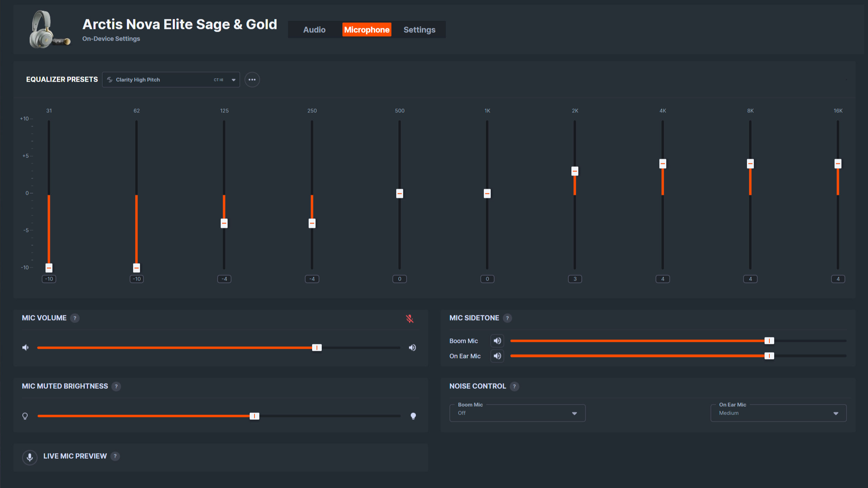The height and width of the screenshot is (488, 868).
Task: Start Live Mic Preview with microphone button
Action: pyautogui.click(x=30, y=457)
